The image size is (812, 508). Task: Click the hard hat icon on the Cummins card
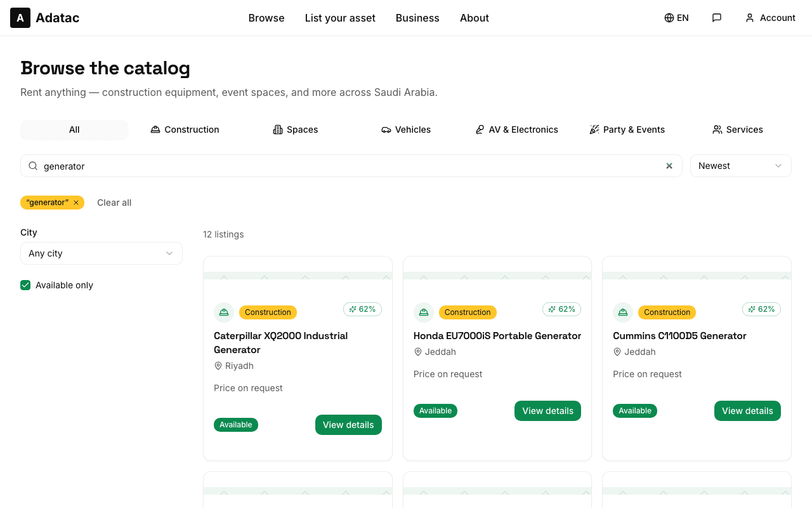tap(623, 312)
